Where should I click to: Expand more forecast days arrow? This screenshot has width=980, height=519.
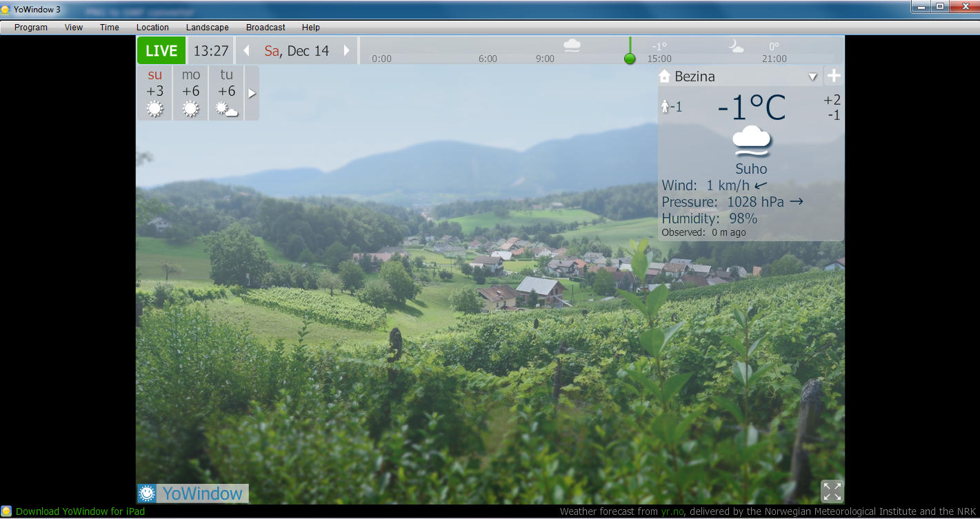point(252,93)
